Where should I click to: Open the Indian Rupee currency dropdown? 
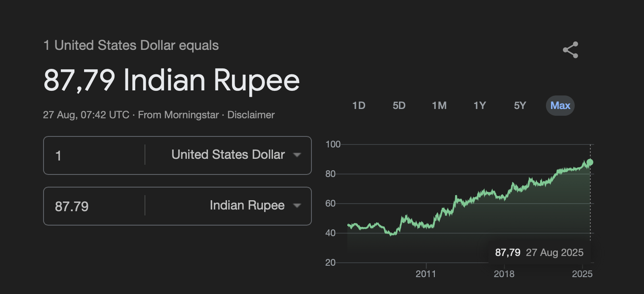tap(228, 206)
